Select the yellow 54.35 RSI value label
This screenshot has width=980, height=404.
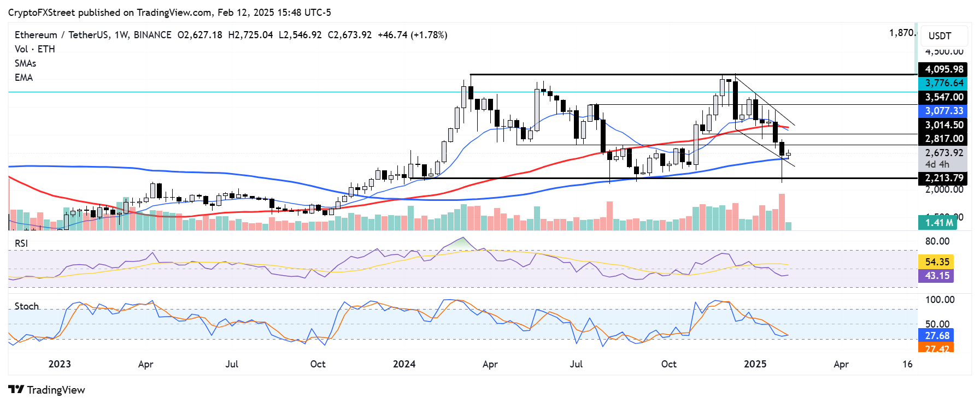click(937, 262)
